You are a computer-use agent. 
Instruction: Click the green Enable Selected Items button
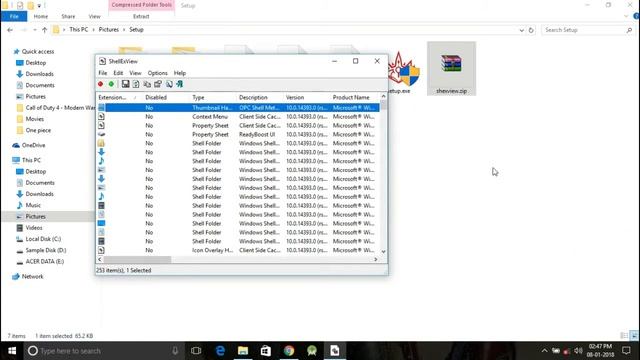click(x=111, y=84)
